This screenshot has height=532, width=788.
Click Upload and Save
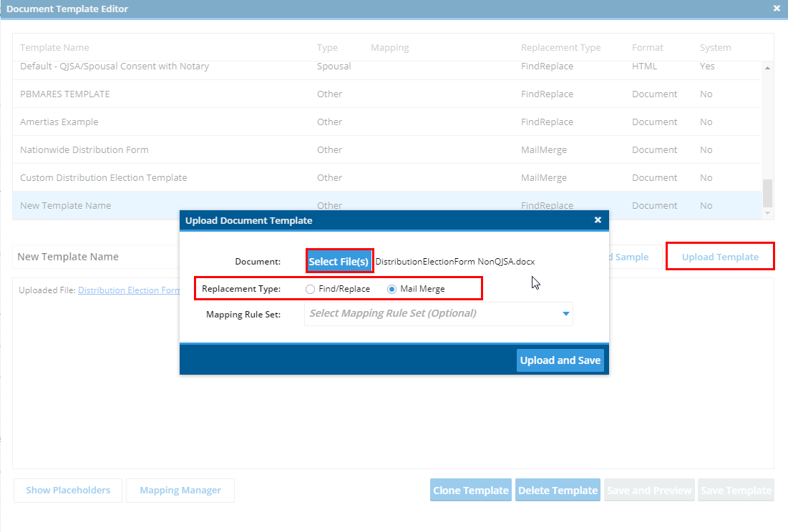[560, 360]
